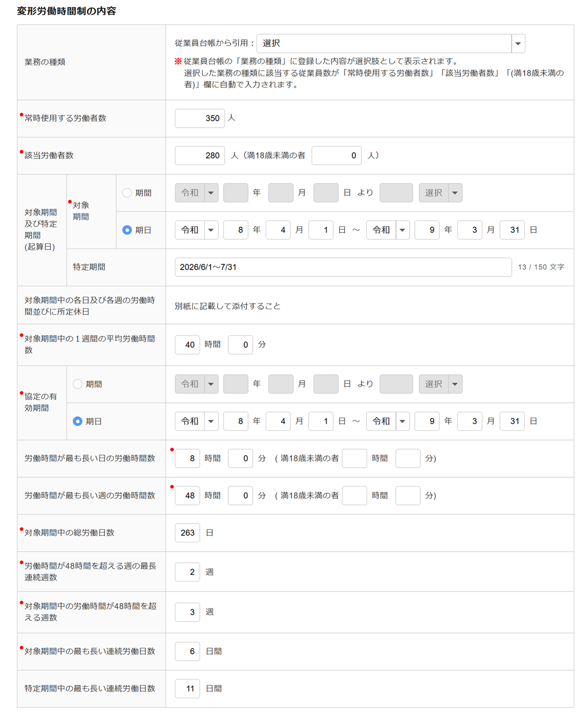
Task: Click the field after より in 協定の有効期間 期間 row
Action: click(396, 384)
